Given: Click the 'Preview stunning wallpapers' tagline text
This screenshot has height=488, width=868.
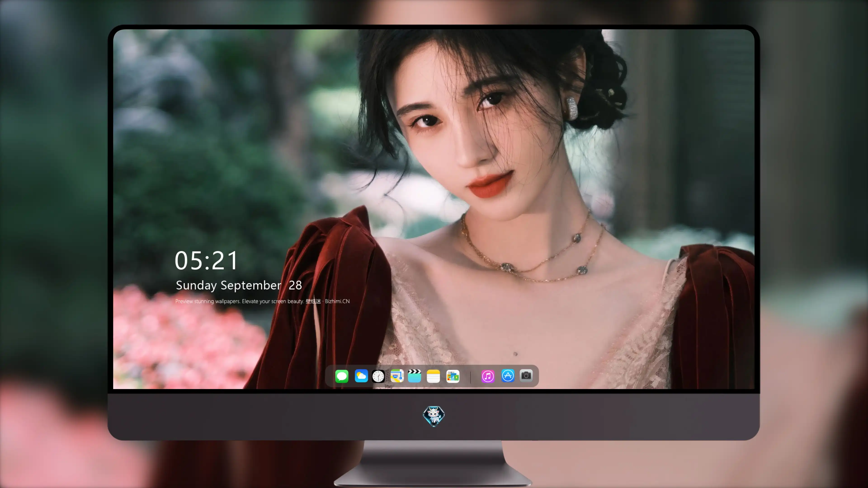Looking at the screenshot, I should pos(262,301).
